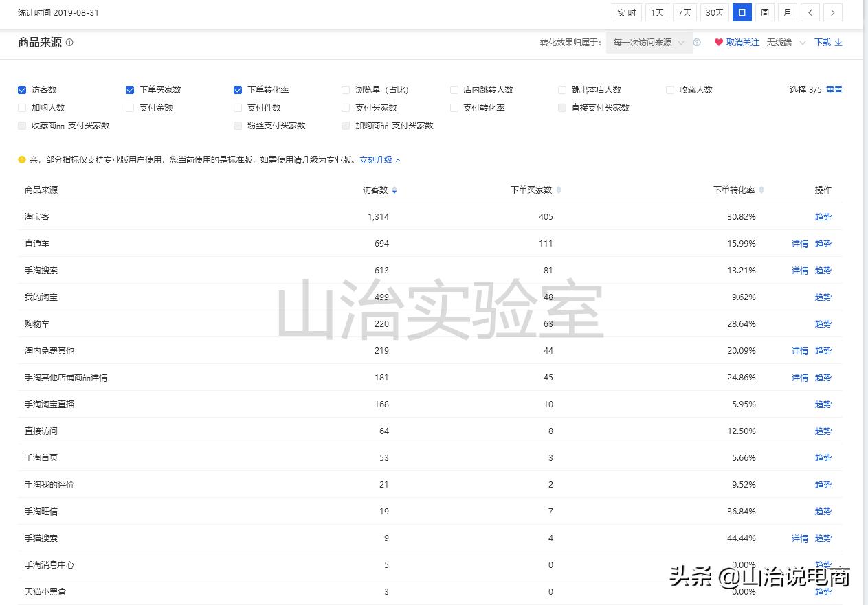Switch to the 周 weekly tab
The image size is (868, 605).
pyautogui.click(x=764, y=12)
